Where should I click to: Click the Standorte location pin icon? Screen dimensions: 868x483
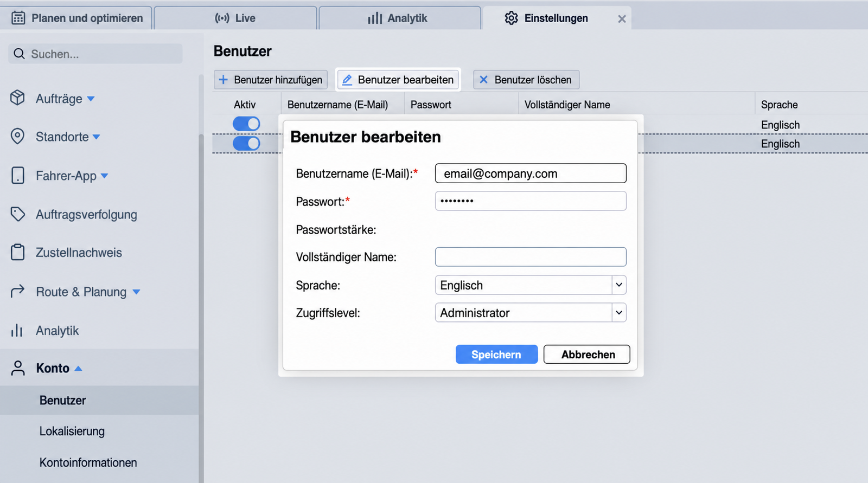(17, 136)
